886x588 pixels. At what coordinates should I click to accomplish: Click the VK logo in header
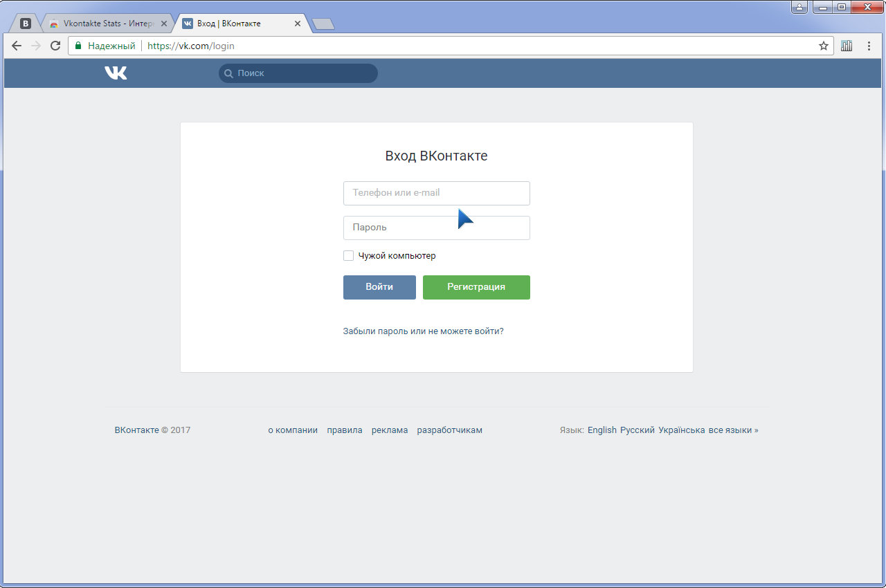pyautogui.click(x=116, y=73)
